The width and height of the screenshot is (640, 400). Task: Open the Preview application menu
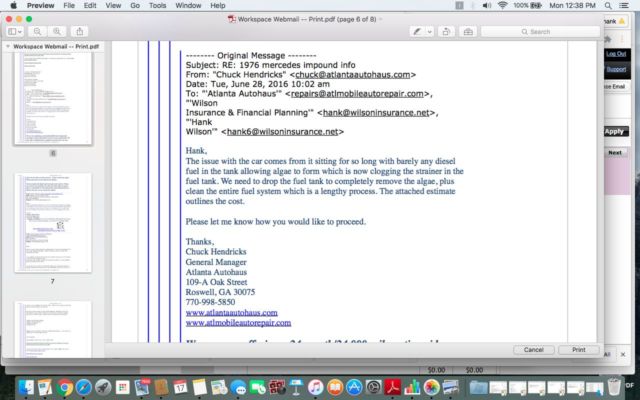coord(40,5)
